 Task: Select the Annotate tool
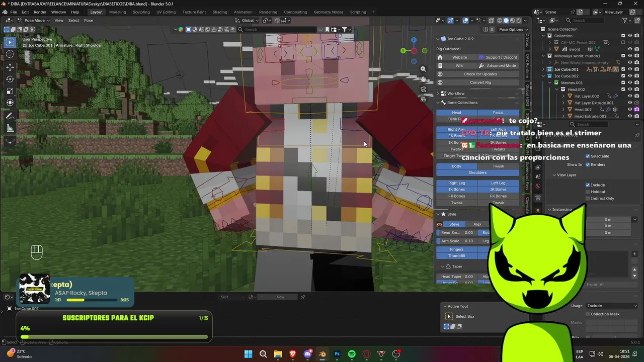[10, 116]
